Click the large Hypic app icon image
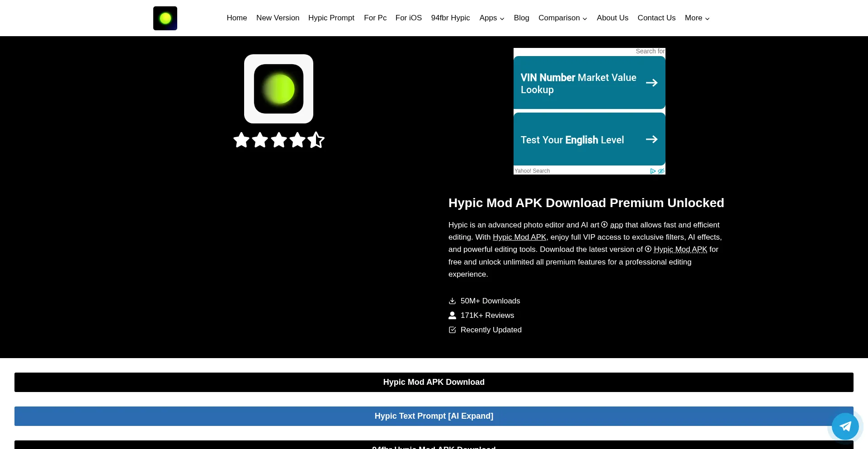Image resolution: width=868 pixels, height=449 pixels. pos(278,89)
